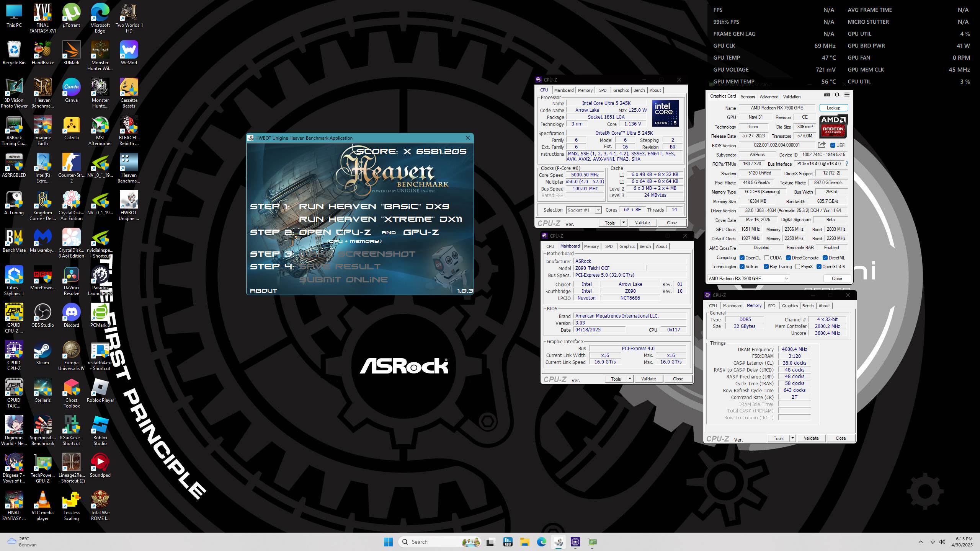Image resolution: width=980 pixels, height=551 pixels.
Task: Open the weather widget showing 26°C
Action: [22, 542]
